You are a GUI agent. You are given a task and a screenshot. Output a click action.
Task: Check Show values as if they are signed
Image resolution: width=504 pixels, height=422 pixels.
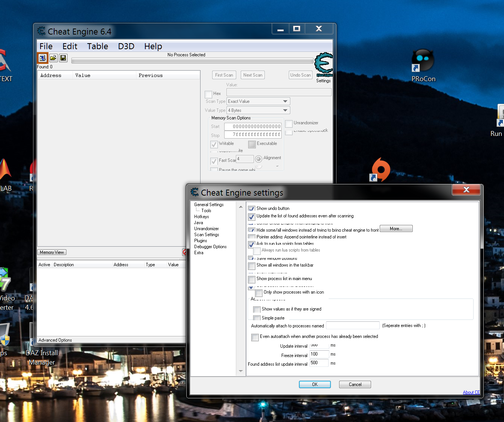[x=257, y=310]
